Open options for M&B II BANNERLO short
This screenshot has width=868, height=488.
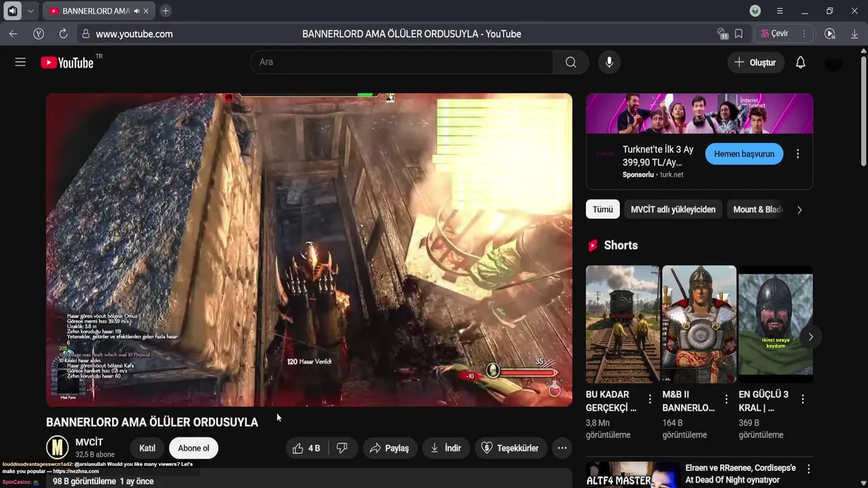click(726, 399)
